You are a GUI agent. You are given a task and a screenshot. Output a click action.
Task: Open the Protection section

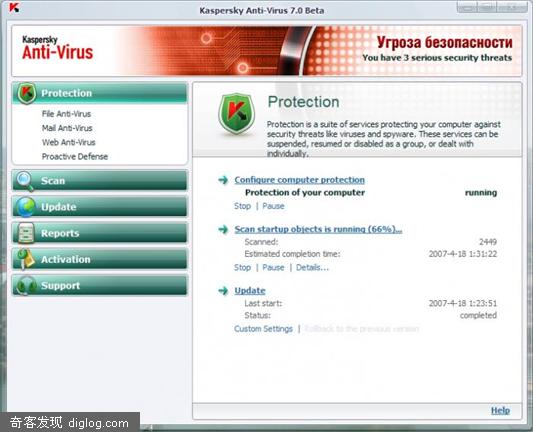click(99, 93)
